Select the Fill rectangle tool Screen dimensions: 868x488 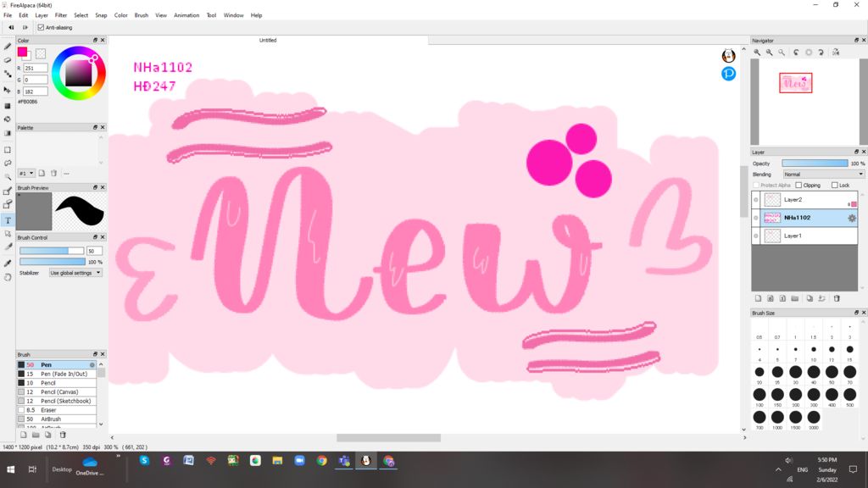pos(8,106)
